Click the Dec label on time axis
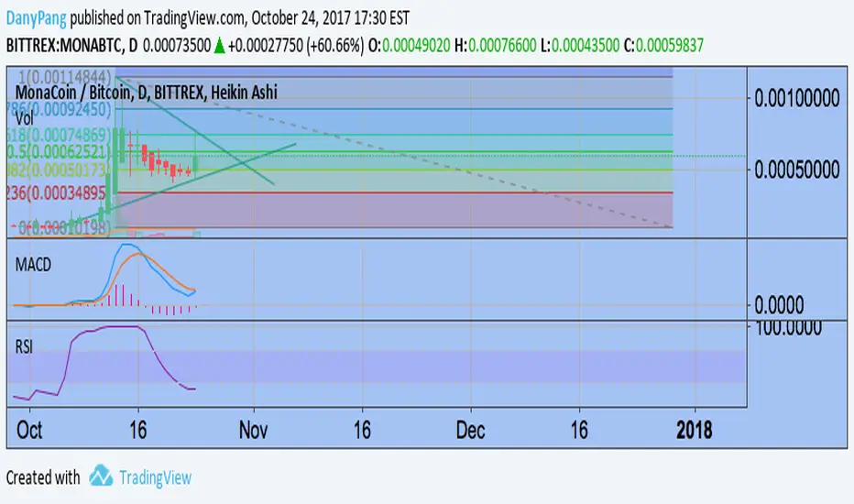Image resolution: width=854 pixels, height=504 pixels. click(x=471, y=431)
